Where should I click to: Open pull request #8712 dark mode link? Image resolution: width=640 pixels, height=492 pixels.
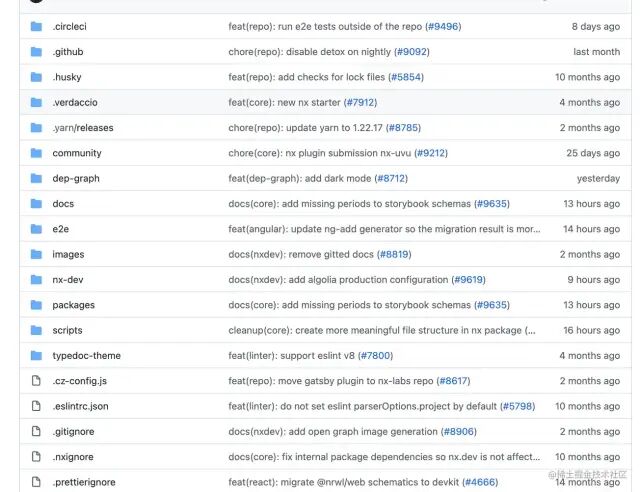point(391,178)
